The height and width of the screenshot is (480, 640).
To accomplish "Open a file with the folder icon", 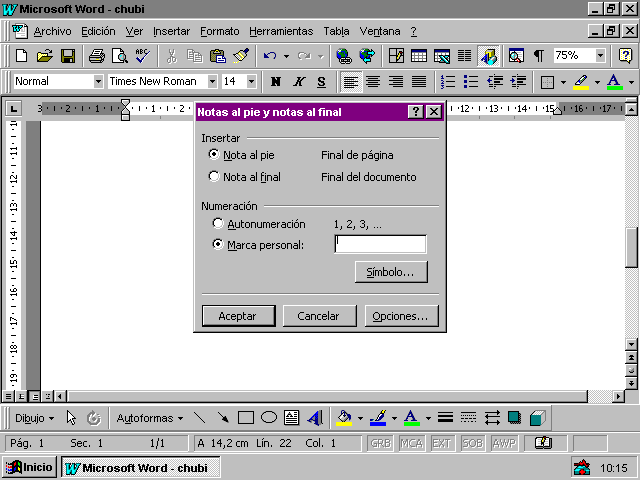I will [x=44, y=56].
